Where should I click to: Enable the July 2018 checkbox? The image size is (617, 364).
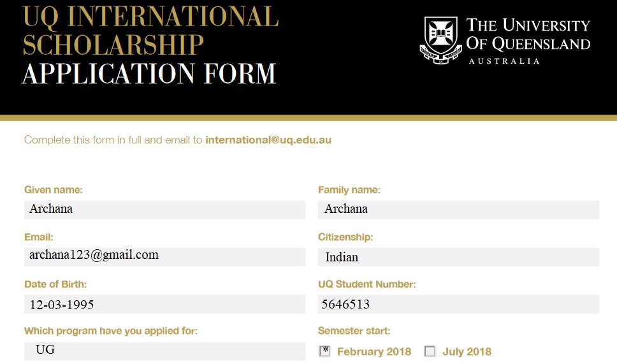430,351
